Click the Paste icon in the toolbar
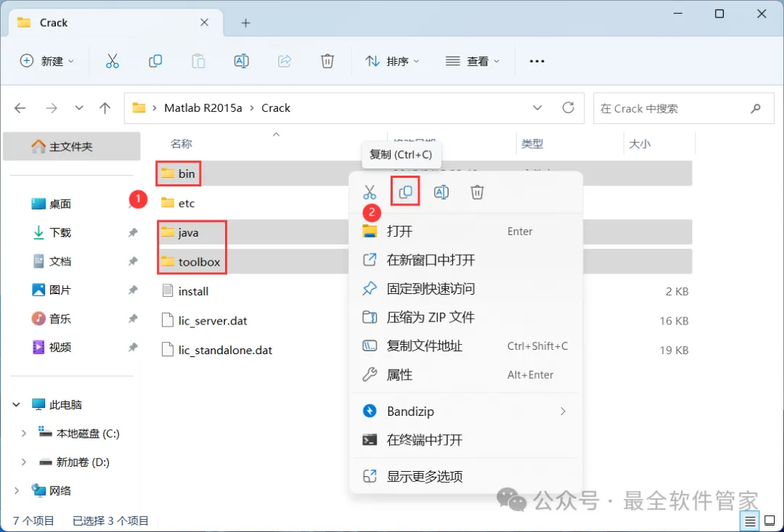Screen dimensions: 784x532 pos(198,61)
